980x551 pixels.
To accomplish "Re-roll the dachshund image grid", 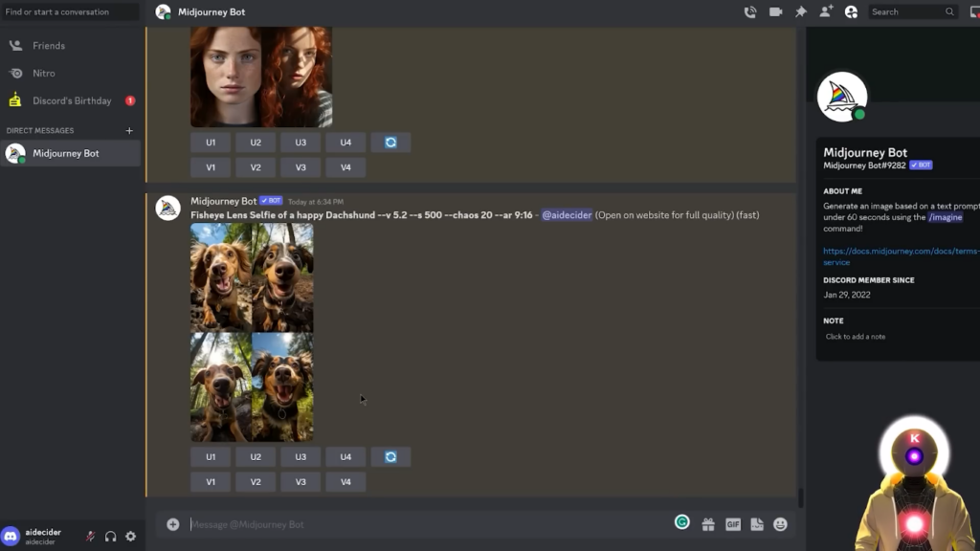I will pyautogui.click(x=390, y=457).
